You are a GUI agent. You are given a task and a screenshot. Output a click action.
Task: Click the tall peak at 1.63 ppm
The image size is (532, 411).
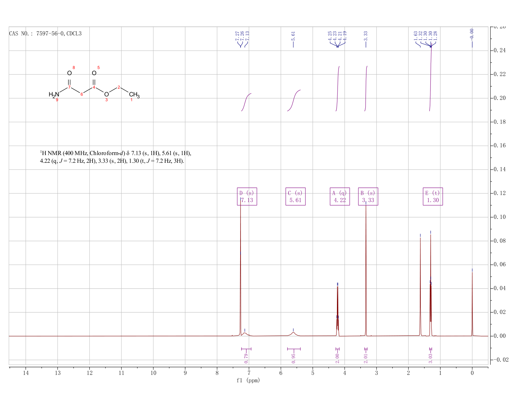click(420, 287)
